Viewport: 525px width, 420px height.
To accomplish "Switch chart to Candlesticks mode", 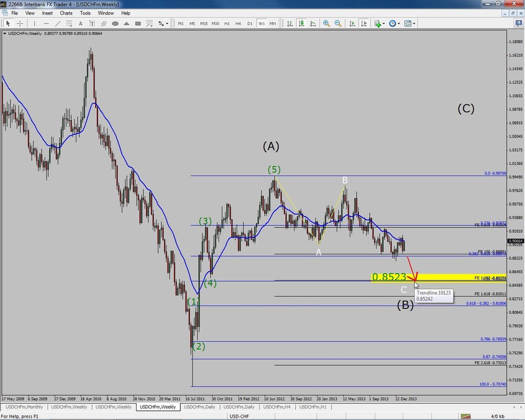I will tap(302, 23).
